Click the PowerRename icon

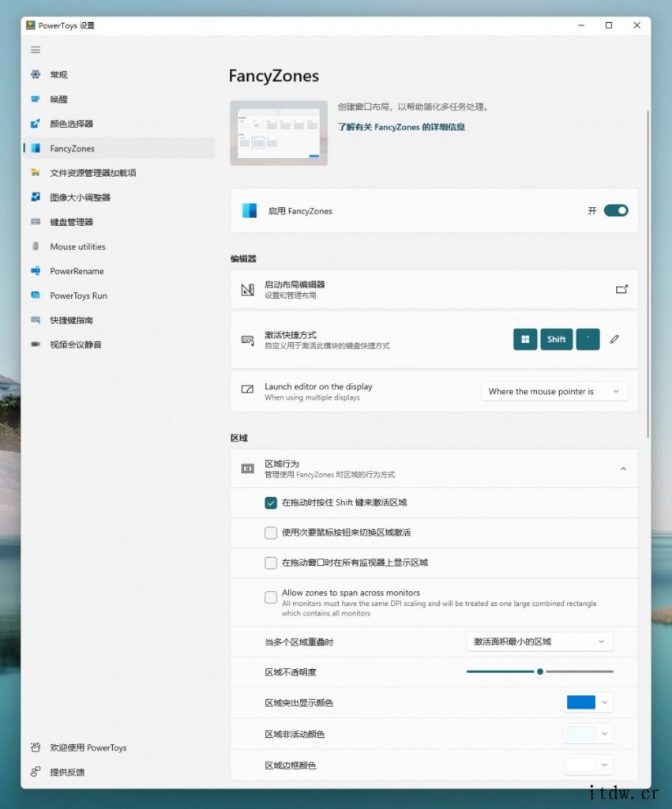click(x=36, y=271)
